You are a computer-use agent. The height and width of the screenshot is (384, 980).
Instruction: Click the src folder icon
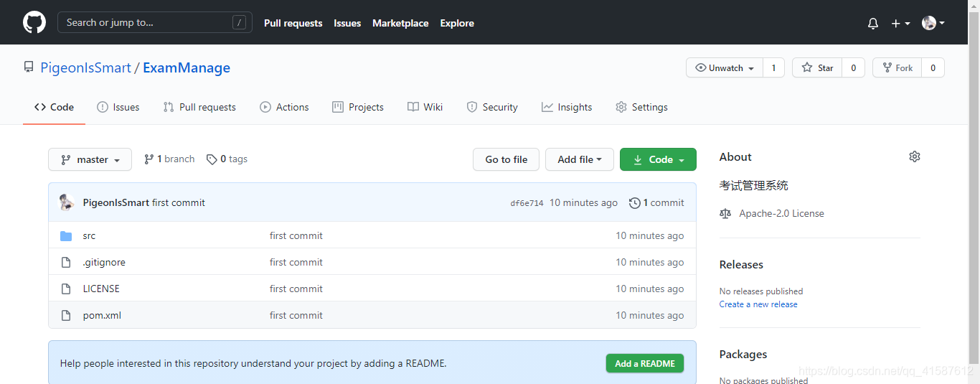tap(66, 235)
